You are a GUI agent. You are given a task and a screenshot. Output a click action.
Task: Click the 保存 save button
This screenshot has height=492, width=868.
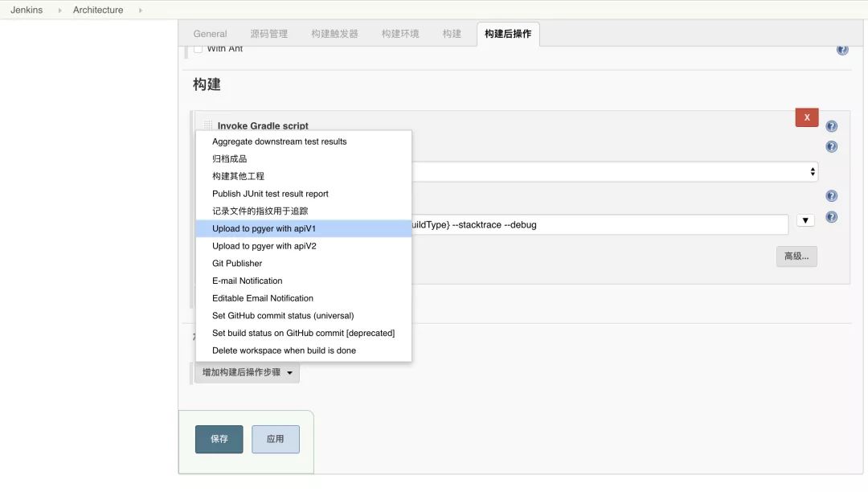(x=219, y=440)
